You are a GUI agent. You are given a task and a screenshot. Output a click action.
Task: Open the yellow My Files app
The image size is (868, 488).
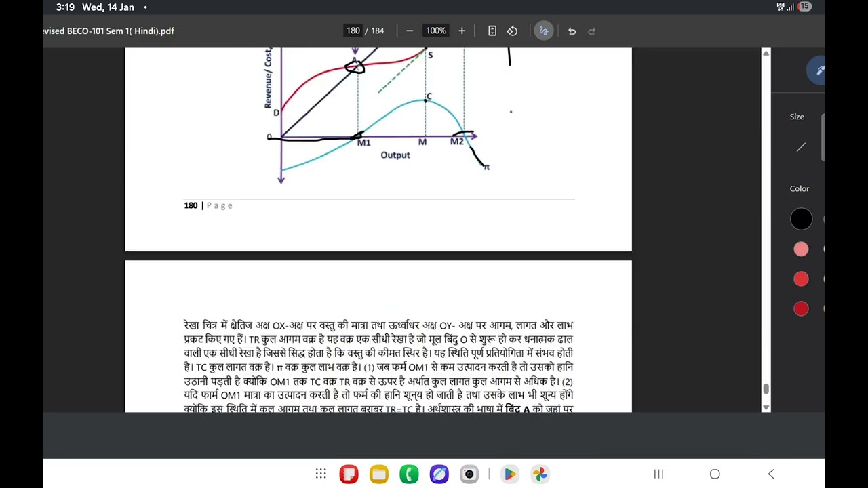coord(378,474)
